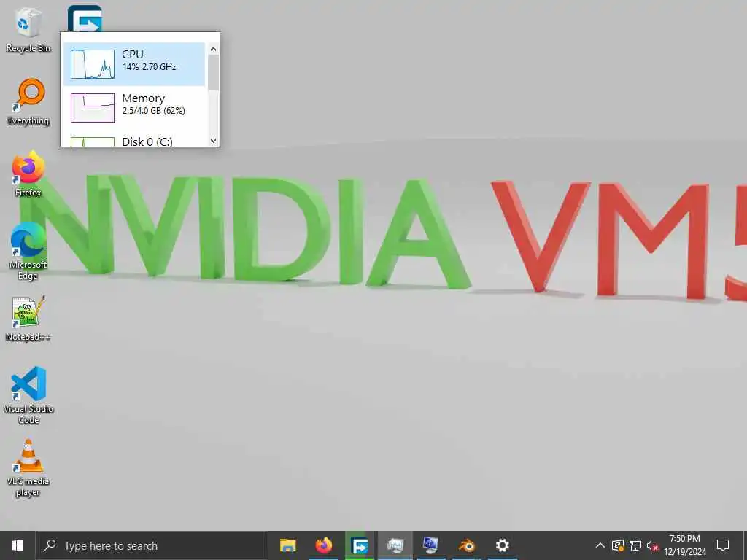Viewport: 747px width, 560px height.
Task: Click the desktop icon partially hidden behind Task Manager
Action: click(85, 18)
